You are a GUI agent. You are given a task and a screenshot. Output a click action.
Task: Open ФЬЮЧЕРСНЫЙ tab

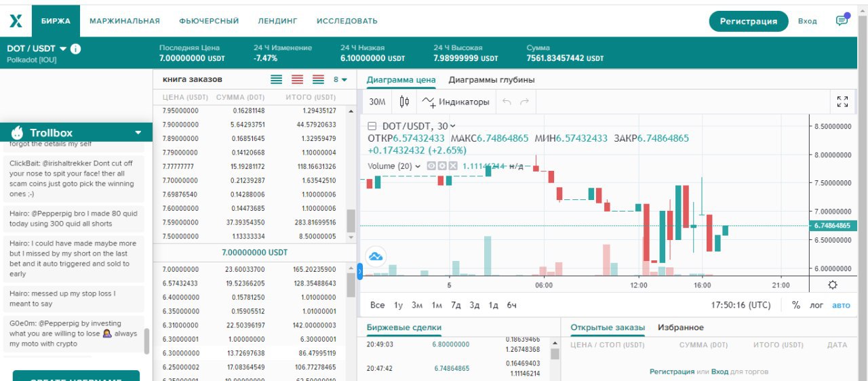tap(209, 21)
